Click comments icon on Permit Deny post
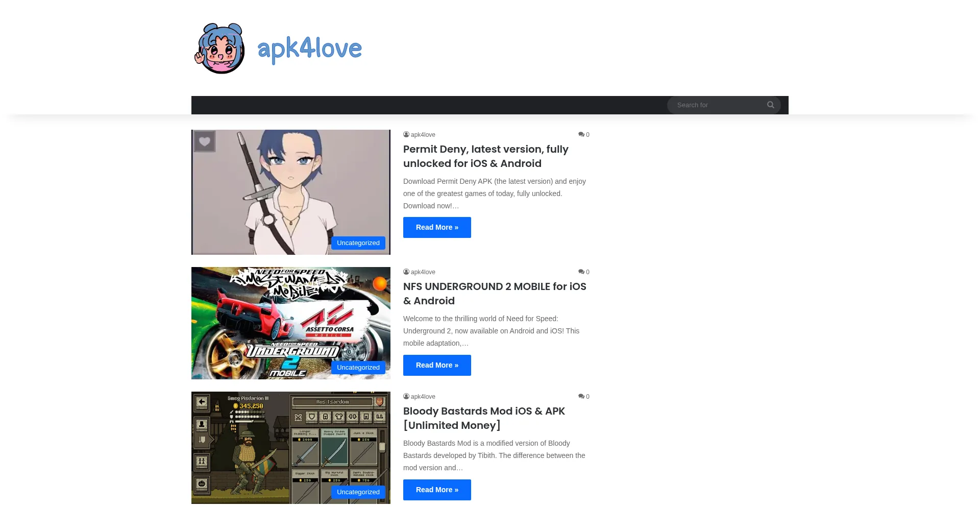980x507 pixels. point(581,135)
